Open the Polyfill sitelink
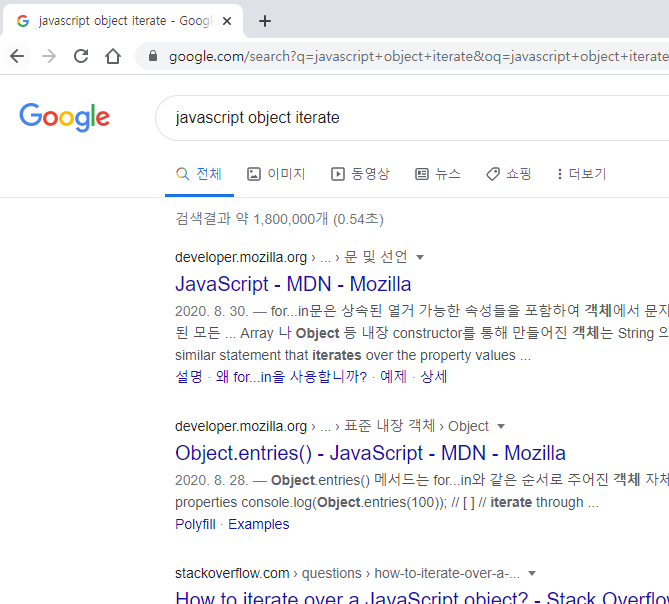This screenshot has width=669, height=604. coord(195,524)
